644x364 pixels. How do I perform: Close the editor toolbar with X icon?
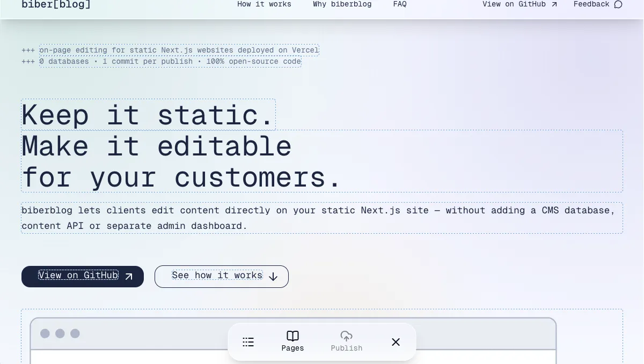(x=396, y=342)
